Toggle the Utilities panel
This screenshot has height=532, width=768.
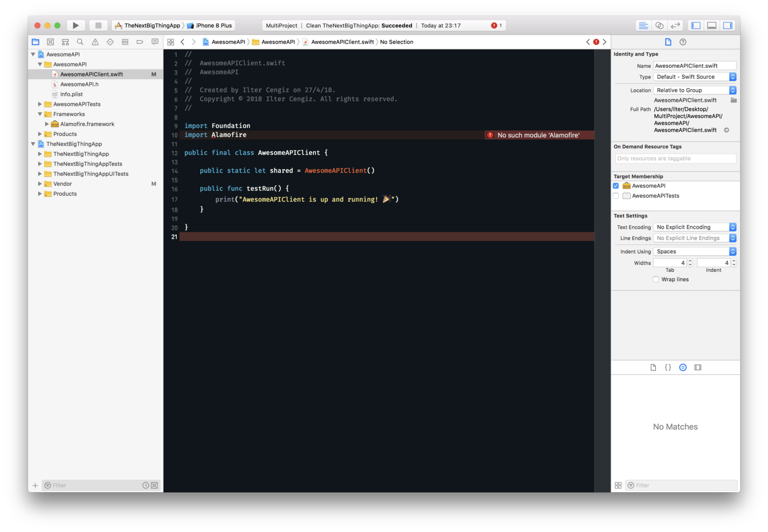click(x=728, y=25)
